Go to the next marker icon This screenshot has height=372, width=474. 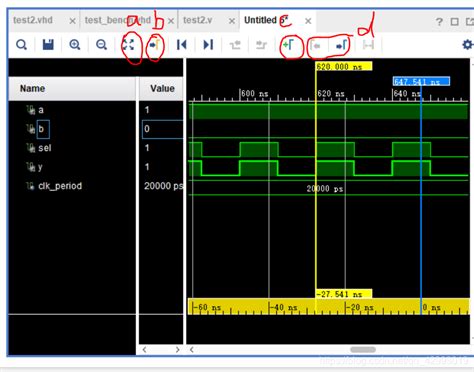pyautogui.click(x=342, y=45)
